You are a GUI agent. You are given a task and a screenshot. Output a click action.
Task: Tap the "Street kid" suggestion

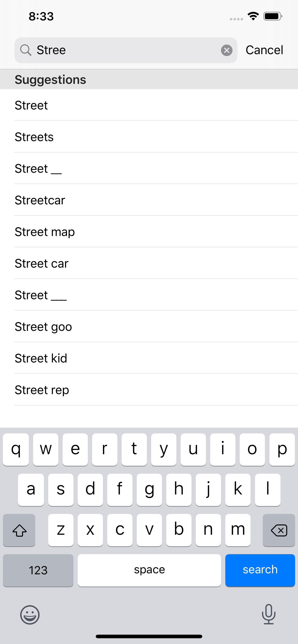coord(41,358)
